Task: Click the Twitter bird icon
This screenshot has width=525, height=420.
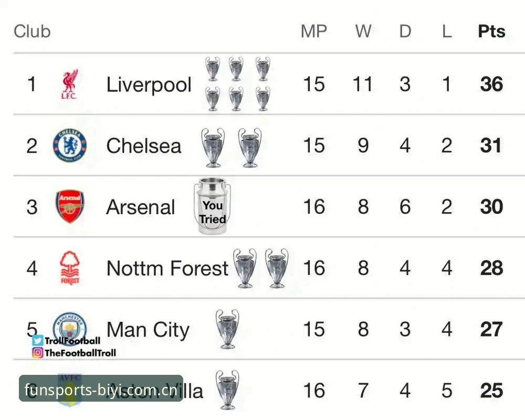Action: click(37, 341)
